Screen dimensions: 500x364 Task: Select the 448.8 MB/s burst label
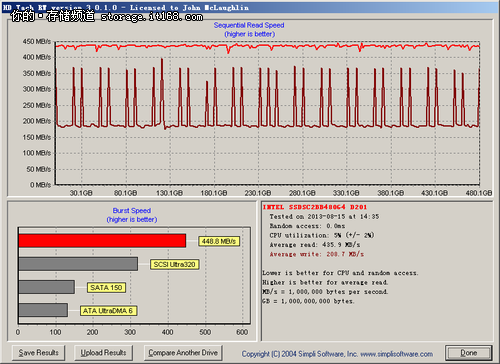coord(219,241)
